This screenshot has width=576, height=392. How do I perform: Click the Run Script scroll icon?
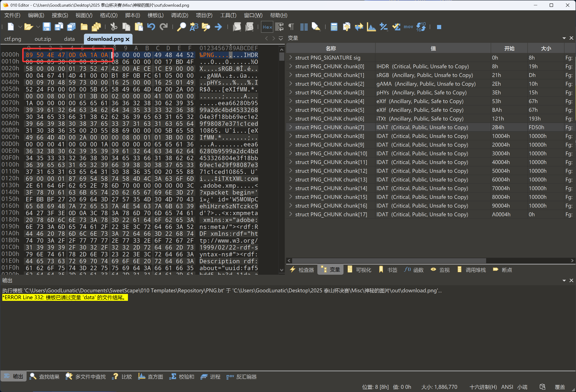pyautogui.click(x=237, y=27)
